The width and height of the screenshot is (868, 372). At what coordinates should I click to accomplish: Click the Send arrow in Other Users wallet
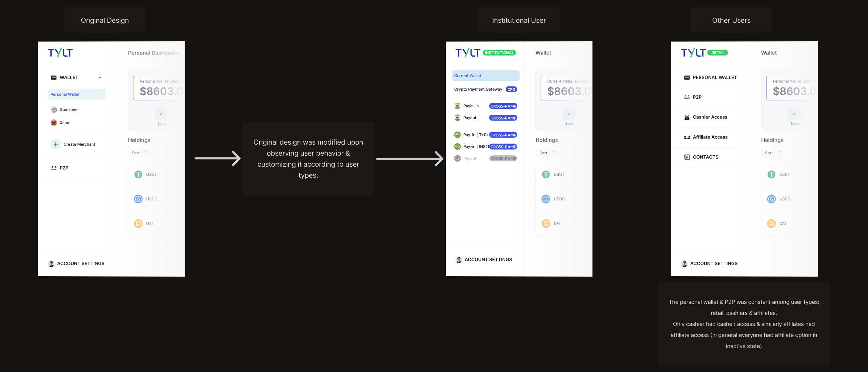(795, 113)
